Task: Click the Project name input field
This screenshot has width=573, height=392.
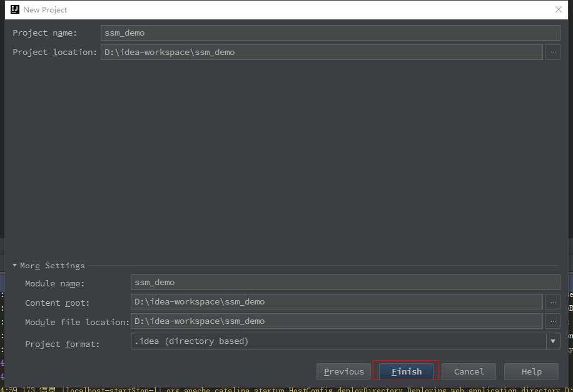Action: tap(330, 33)
